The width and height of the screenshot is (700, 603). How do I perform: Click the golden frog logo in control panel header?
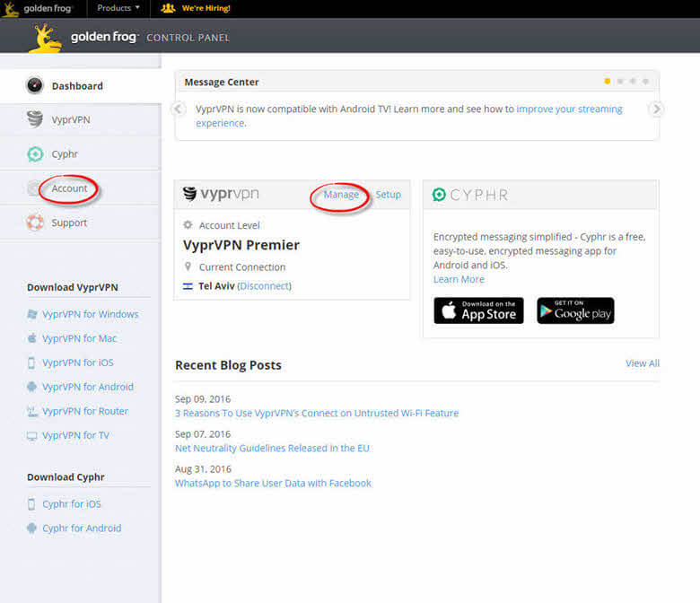[x=45, y=38]
